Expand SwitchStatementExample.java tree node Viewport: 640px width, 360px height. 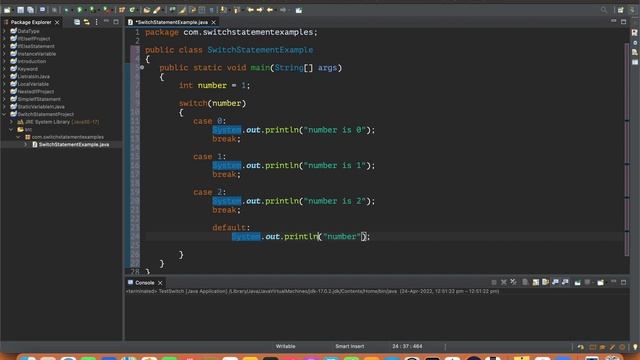pyautogui.click(x=25, y=144)
